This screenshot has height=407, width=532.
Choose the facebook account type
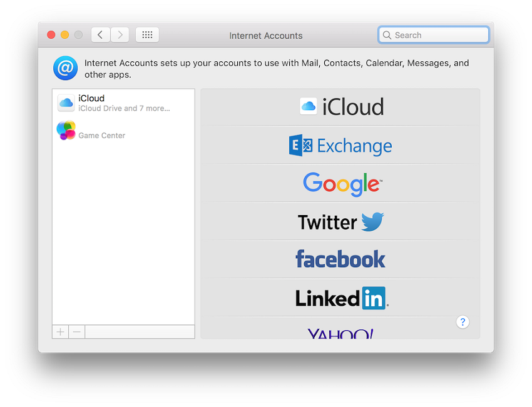point(340,259)
